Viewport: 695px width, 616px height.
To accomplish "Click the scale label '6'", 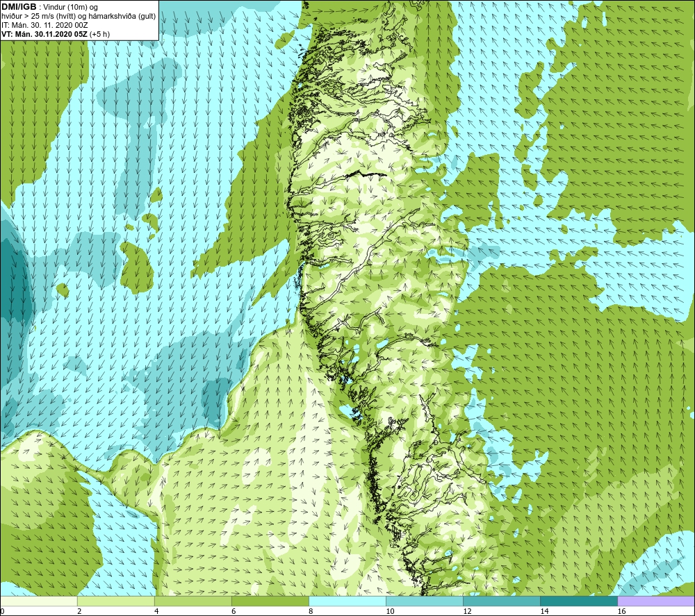I will [x=234, y=611].
